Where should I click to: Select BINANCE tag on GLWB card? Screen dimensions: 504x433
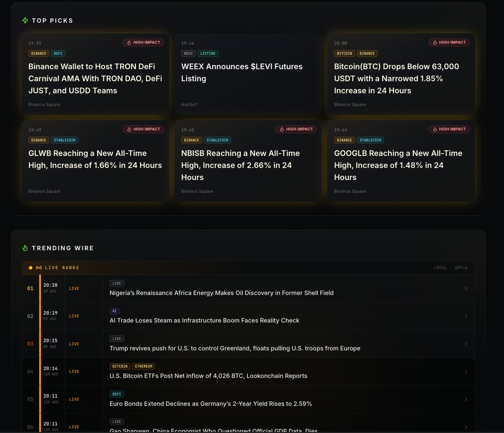click(39, 140)
